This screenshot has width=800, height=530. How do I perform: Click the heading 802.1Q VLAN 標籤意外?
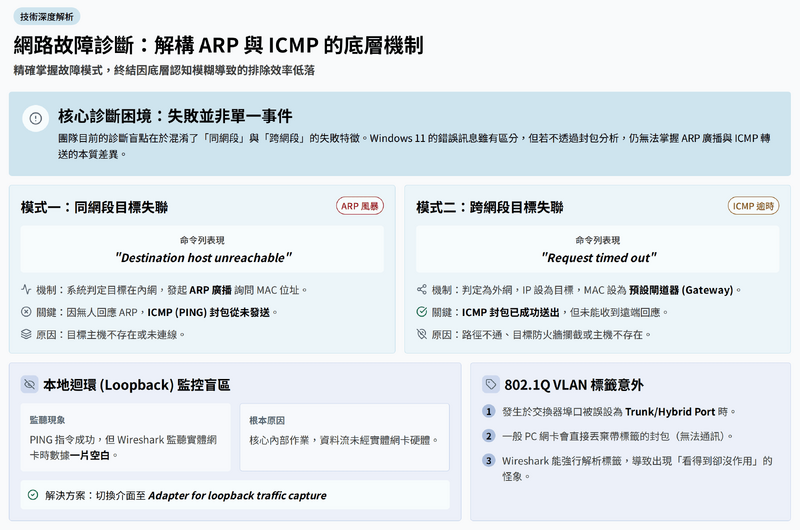(x=574, y=385)
